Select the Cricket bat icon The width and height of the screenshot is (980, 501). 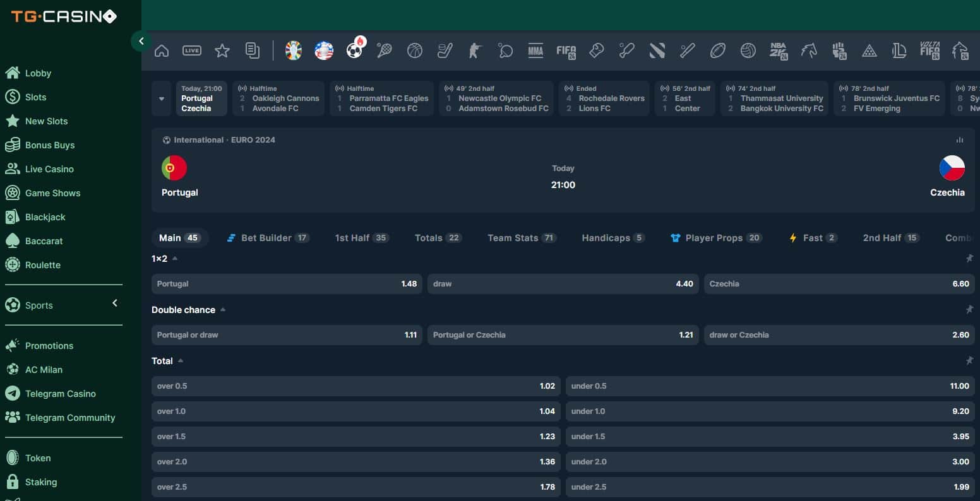click(x=626, y=50)
